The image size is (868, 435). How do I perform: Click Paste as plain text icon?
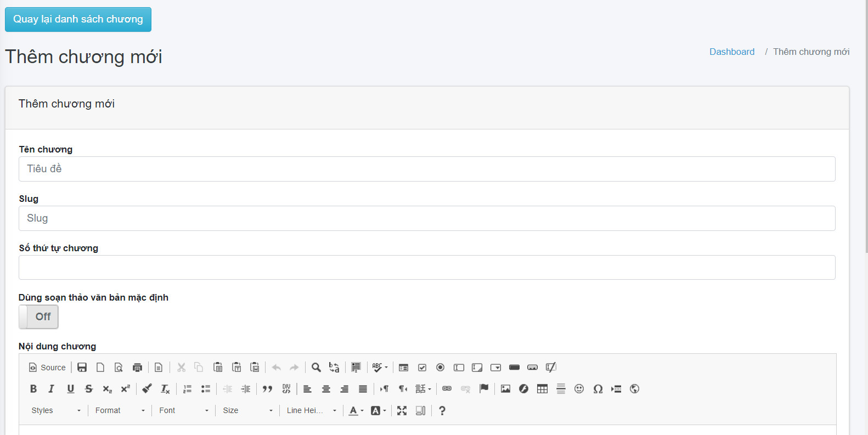pyautogui.click(x=236, y=368)
